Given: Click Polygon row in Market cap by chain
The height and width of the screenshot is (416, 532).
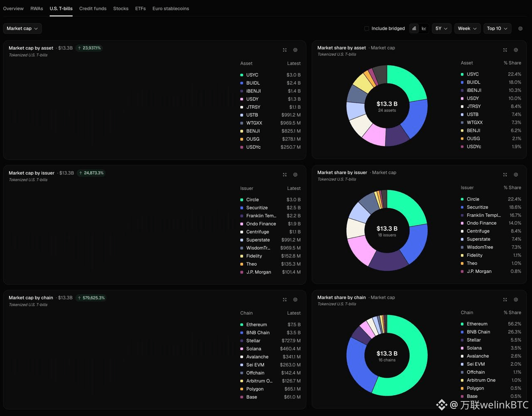Looking at the screenshot, I should (x=271, y=389).
